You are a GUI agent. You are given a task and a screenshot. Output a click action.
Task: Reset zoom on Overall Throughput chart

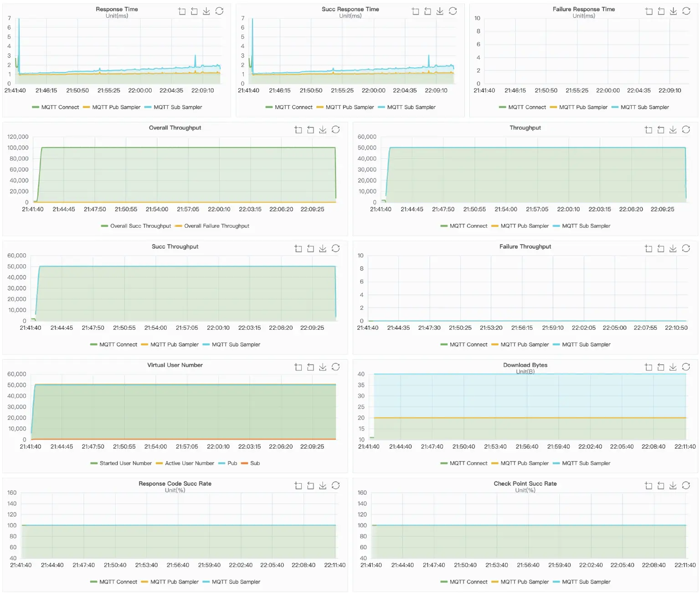(x=310, y=130)
